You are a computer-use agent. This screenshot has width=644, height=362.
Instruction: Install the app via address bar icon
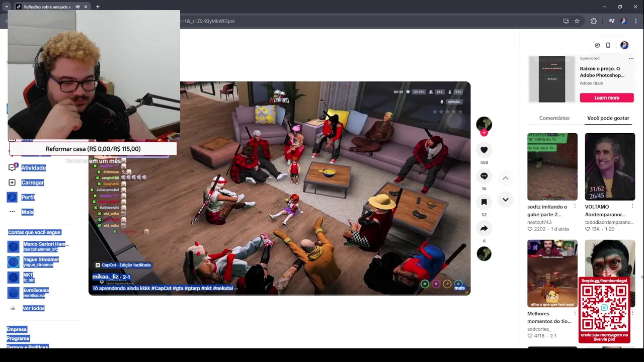(x=566, y=21)
